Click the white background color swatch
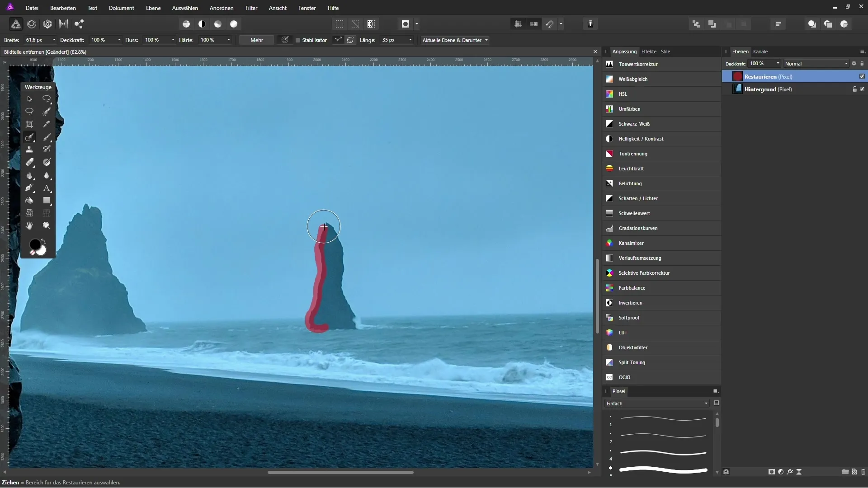The height and width of the screenshot is (488, 868). click(42, 251)
